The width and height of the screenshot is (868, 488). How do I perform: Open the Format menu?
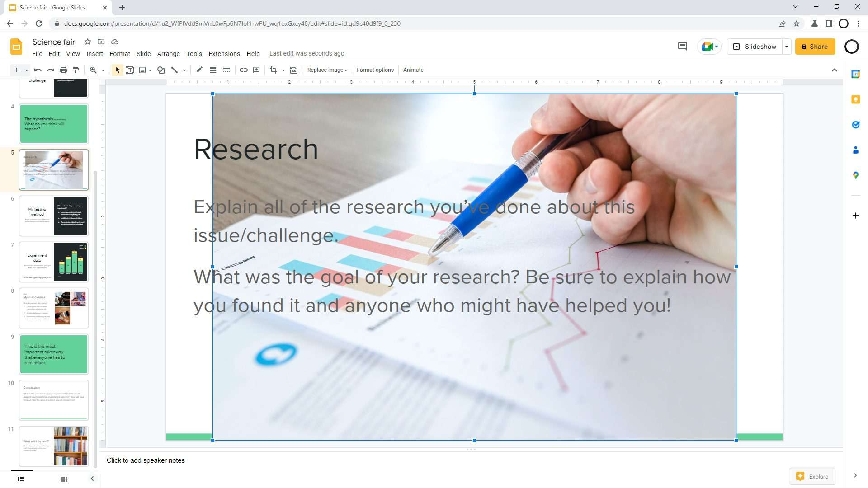(x=118, y=53)
